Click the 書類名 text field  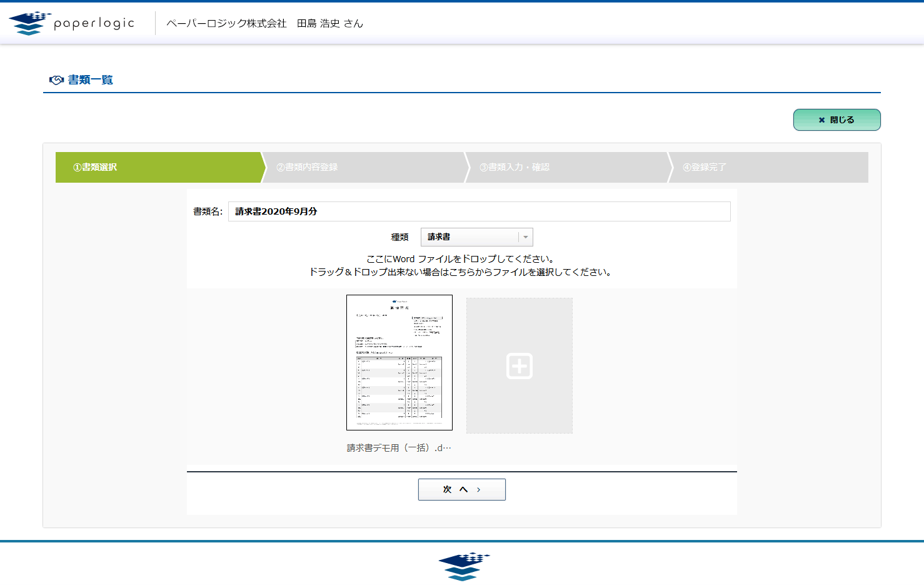pyautogui.click(x=478, y=211)
